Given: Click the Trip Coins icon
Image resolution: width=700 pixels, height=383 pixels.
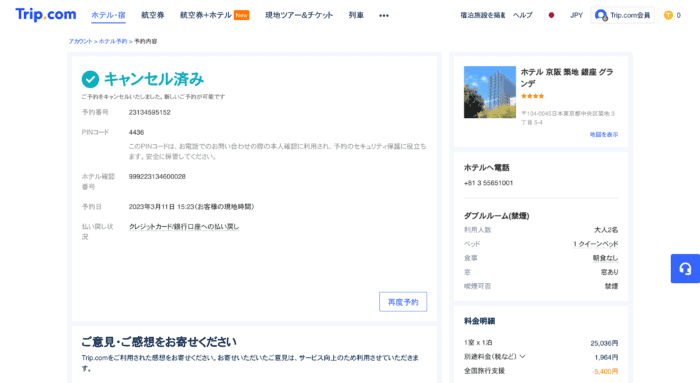Looking at the screenshot, I should [668, 15].
